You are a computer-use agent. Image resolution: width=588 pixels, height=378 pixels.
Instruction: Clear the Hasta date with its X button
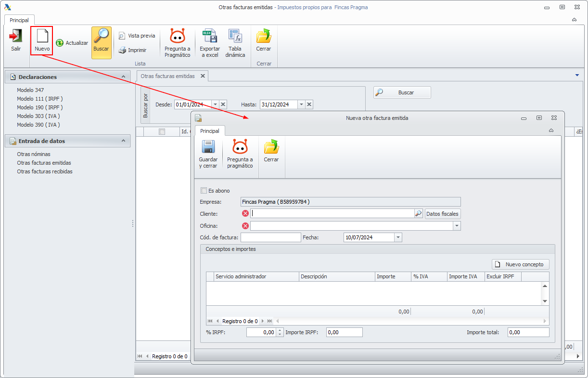(309, 104)
